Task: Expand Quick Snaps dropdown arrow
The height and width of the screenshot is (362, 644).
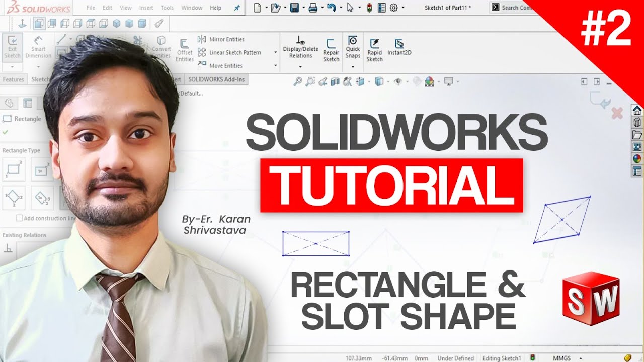Action: pyautogui.click(x=353, y=66)
